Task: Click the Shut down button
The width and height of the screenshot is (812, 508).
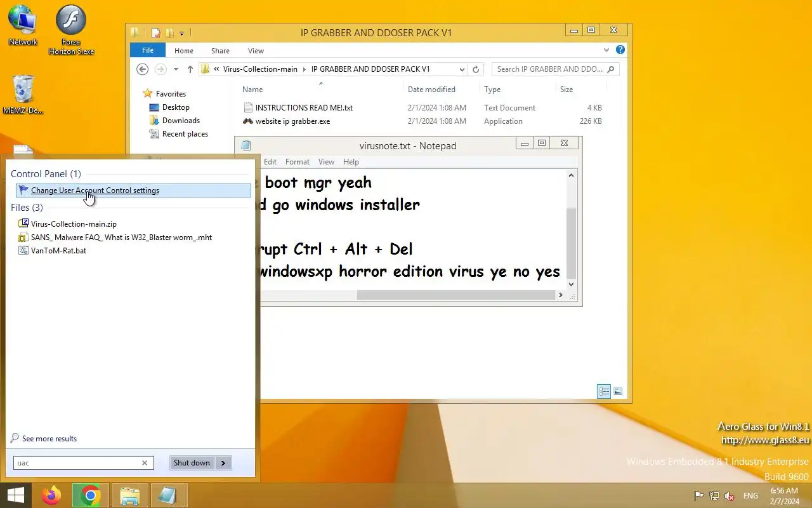Action: [x=192, y=463]
